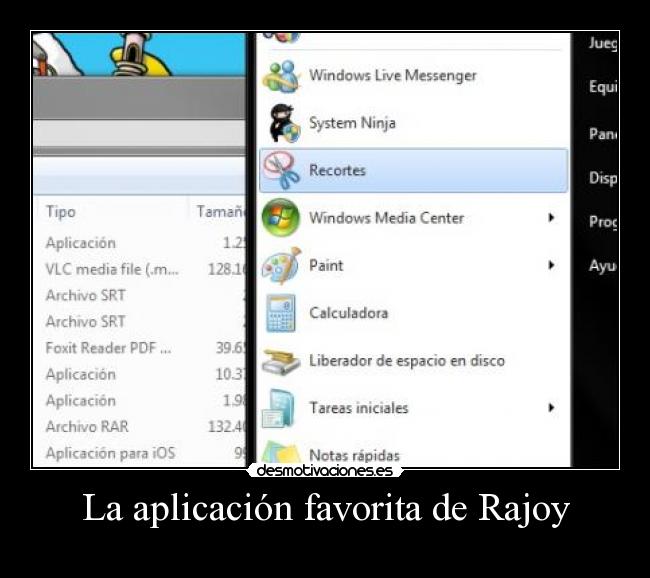
Task: Select the Aplicación row sized 10.3
Action: pos(141,374)
